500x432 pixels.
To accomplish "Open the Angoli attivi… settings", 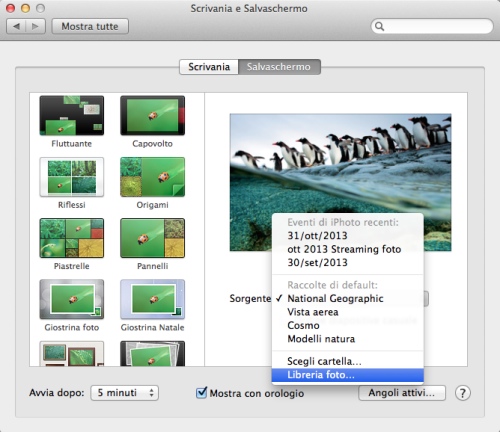I will pyautogui.click(x=402, y=393).
